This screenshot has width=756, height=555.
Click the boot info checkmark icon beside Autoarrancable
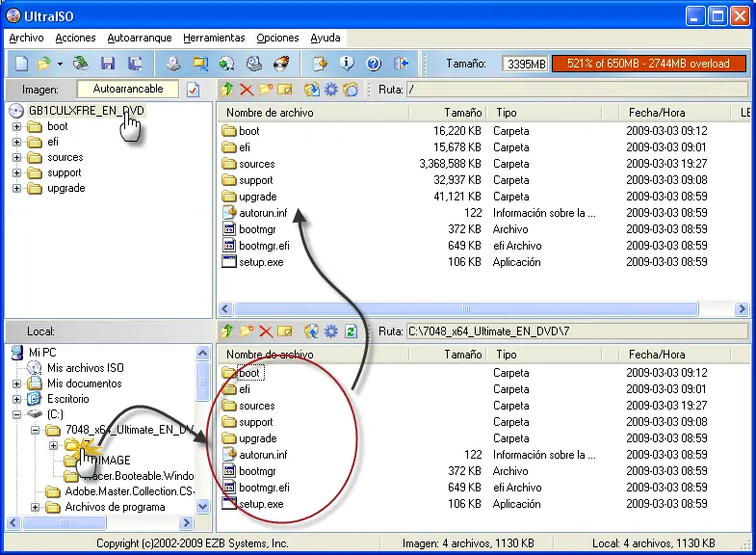pos(193,90)
